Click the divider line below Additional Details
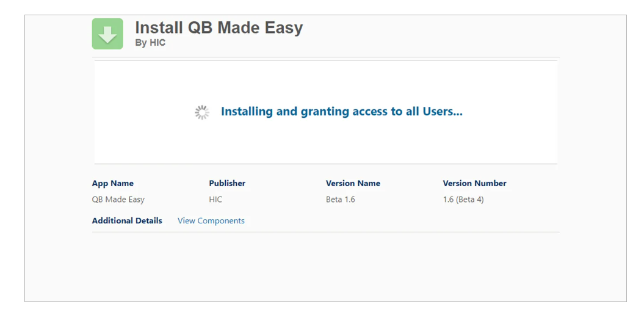Viewport: 644px width, 321px height. [x=325, y=232]
